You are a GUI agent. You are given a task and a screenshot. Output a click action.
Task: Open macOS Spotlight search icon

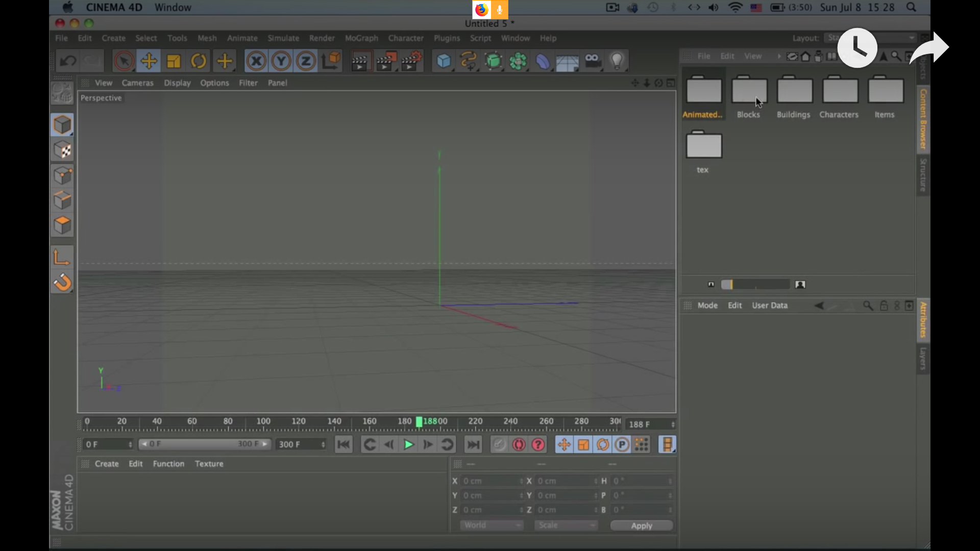(911, 8)
